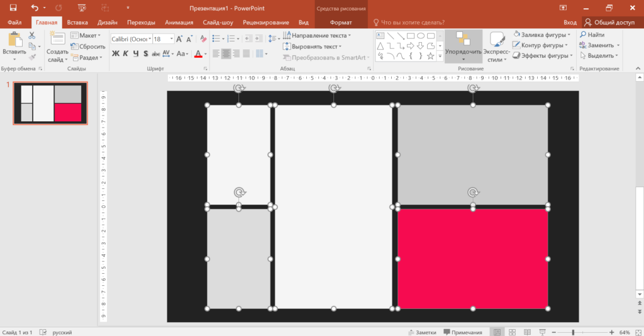
Task: Click the Найти find button
Action: point(592,35)
